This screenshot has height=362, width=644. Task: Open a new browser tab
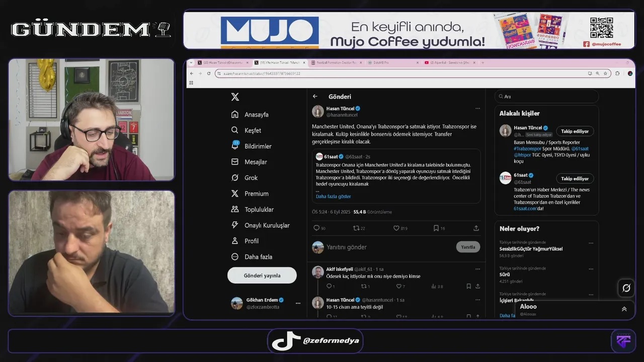[482, 63]
